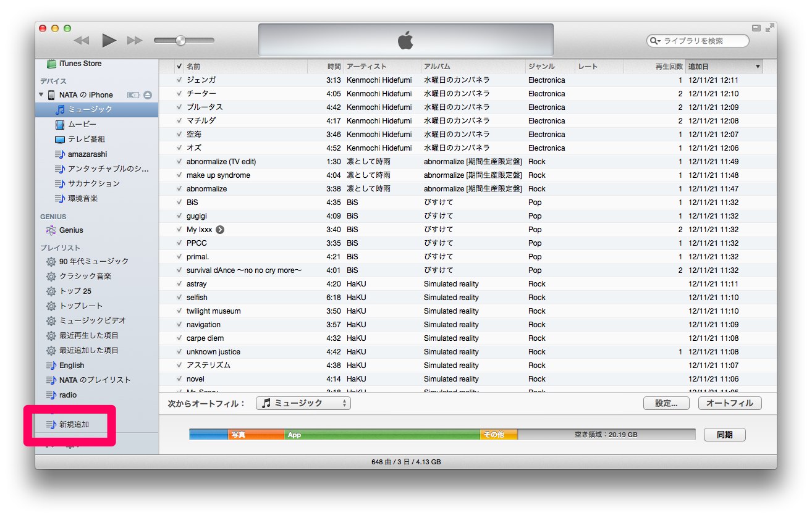Sort by 名前 column header
The height and width of the screenshot is (518, 812).
pyautogui.click(x=245, y=67)
